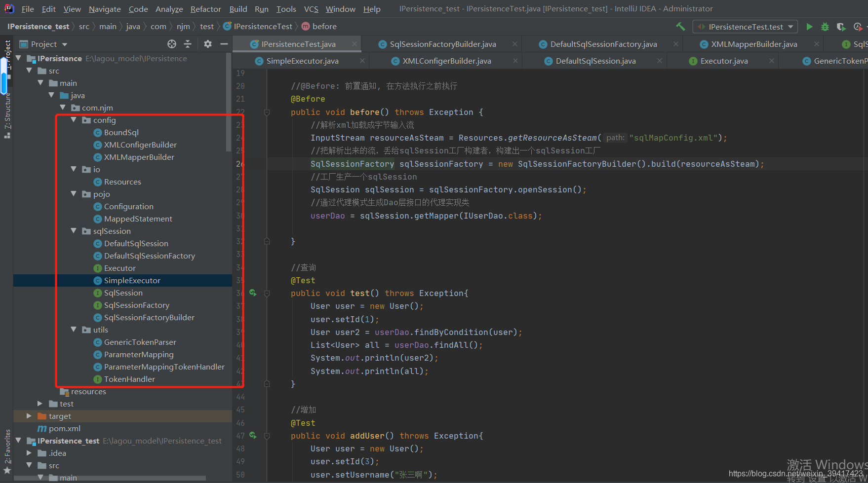Close the DefaultSqlSession.java tab
The image size is (868, 483).
pos(660,61)
